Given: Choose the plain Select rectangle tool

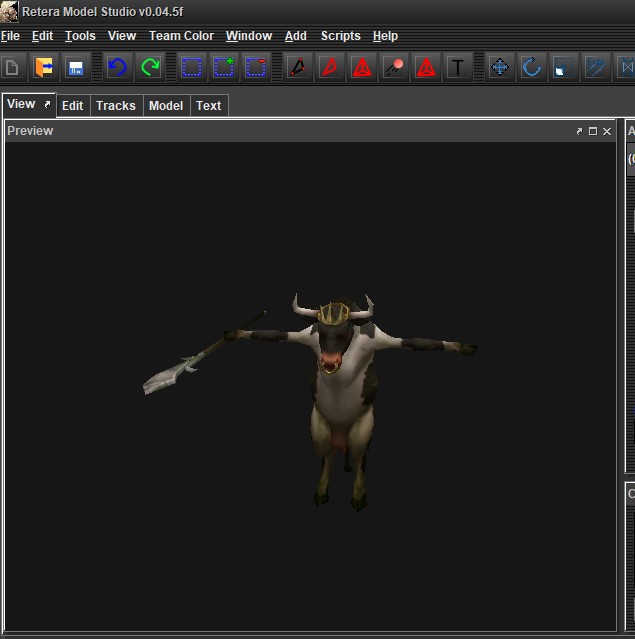Looking at the screenshot, I should tap(192, 67).
